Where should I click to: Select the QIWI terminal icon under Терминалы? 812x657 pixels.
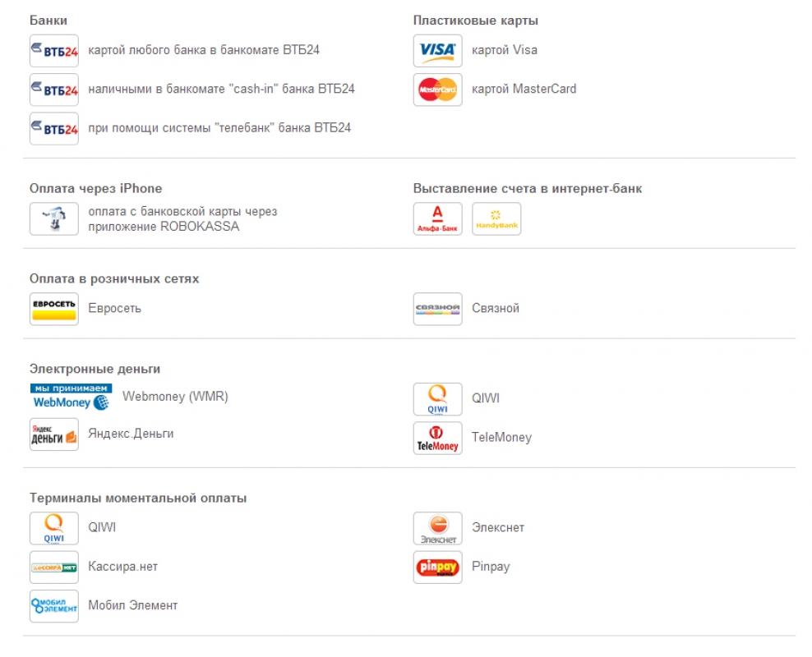54,528
